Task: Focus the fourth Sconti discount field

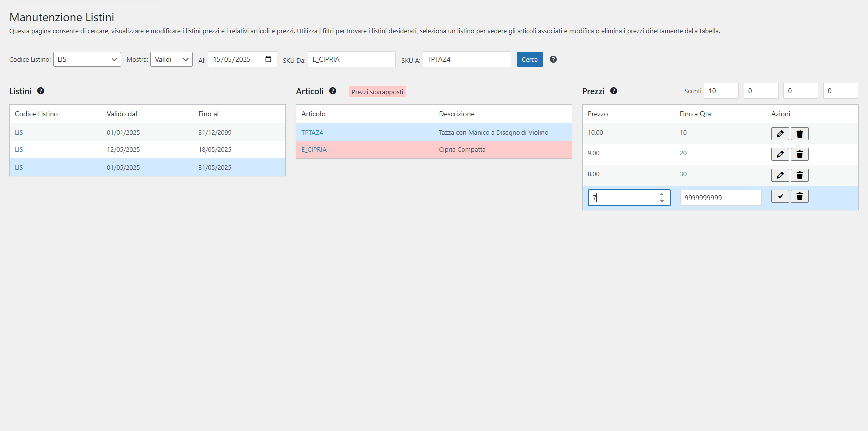Action: tap(841, 91)
